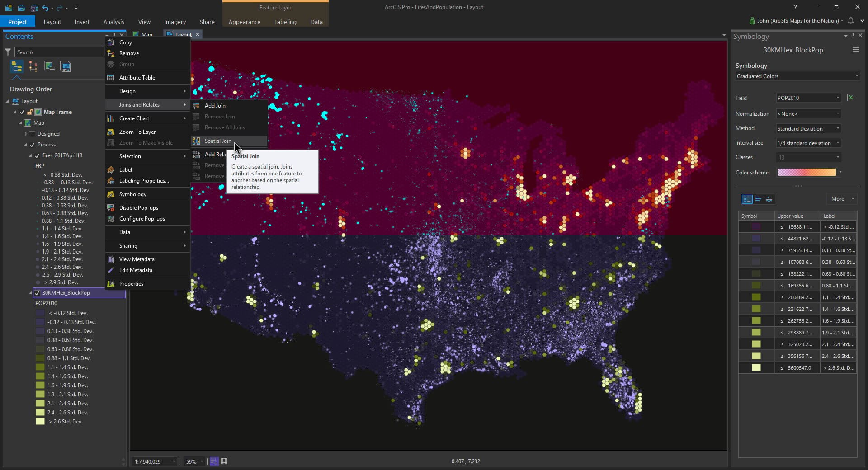
Task: Open the Color scheme gradient picker
Action: [x=809, y=172]
